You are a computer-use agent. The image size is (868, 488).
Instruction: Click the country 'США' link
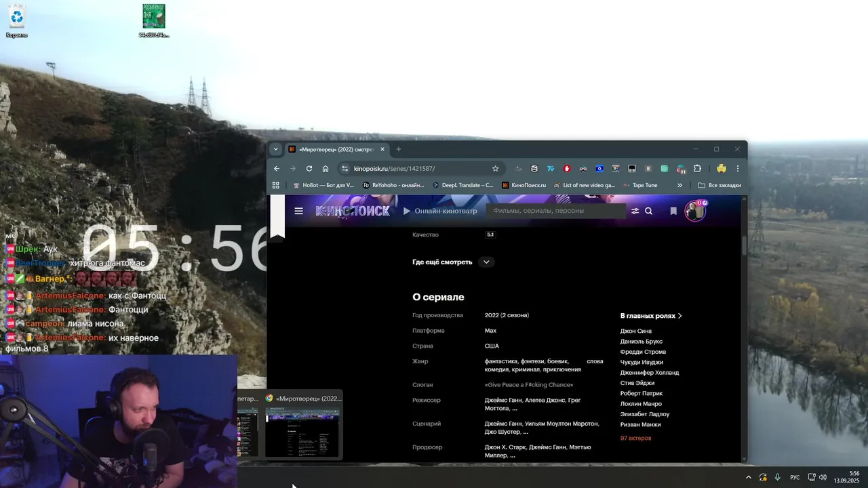[x=492, y=346]
